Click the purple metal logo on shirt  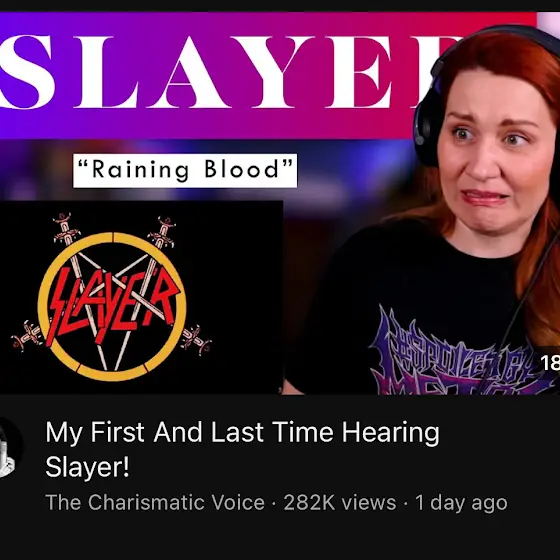coord(461,351)
